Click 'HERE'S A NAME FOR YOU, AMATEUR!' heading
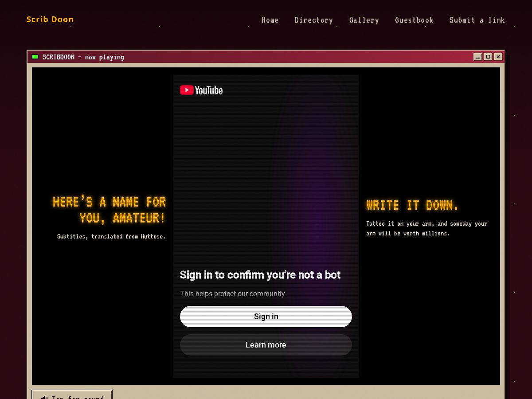This screenshot has width=532, height=399. [x=109, y=210]
